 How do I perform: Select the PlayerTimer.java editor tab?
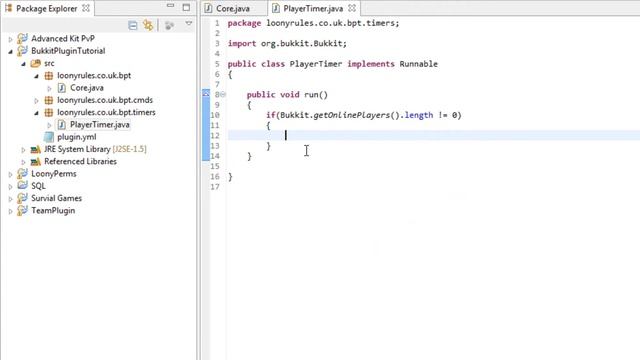click(313, 8)
